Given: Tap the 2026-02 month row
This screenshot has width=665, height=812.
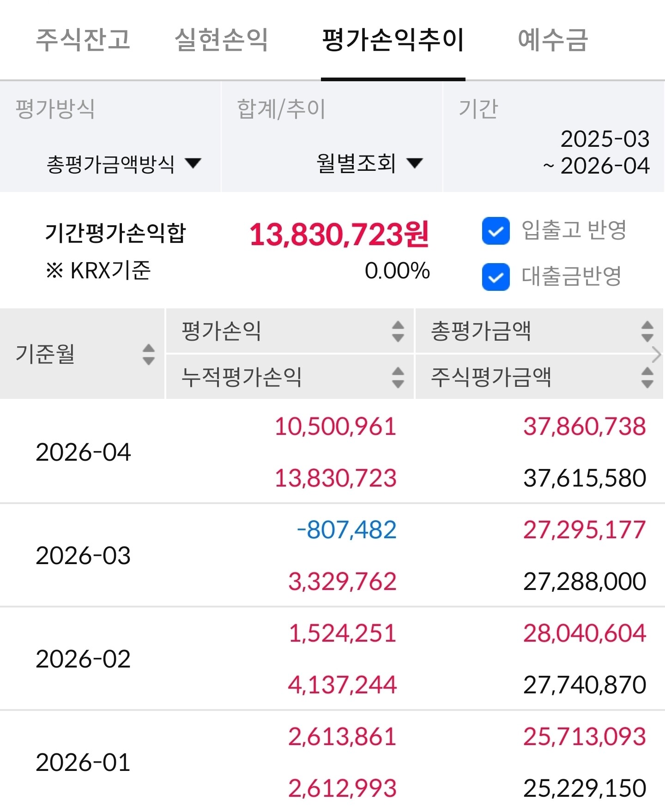Looking at the screenshot, I should 332,659.
